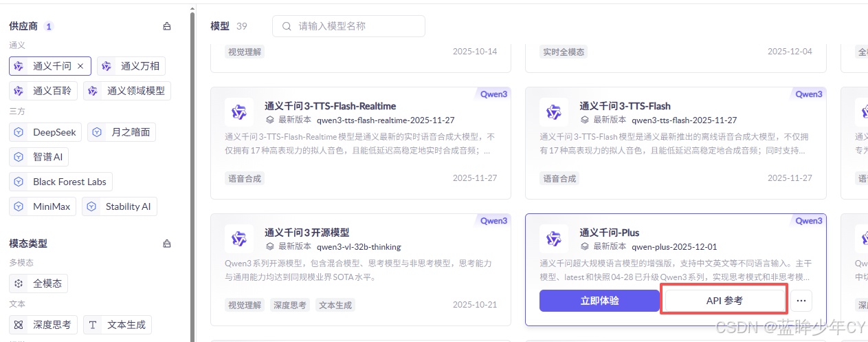Click the Stability AI chip's hexagon icon
This screenshot has width=868, height=342.
pos(91,206)
